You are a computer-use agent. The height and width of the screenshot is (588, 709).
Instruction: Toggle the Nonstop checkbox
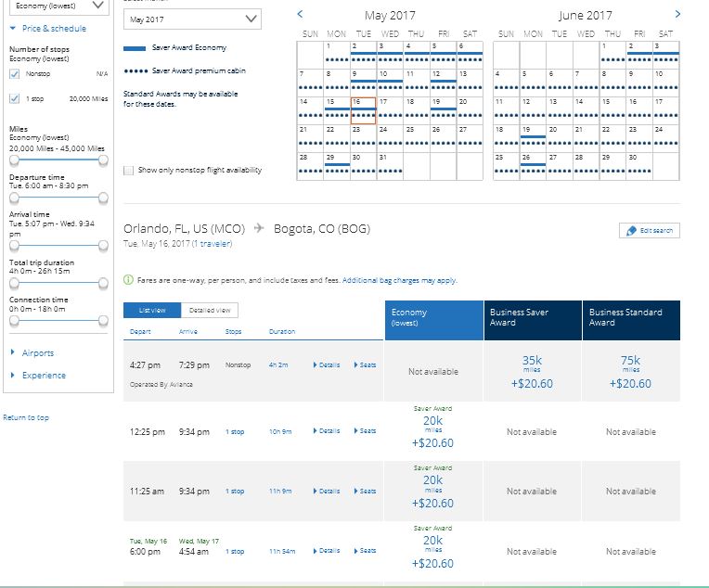[x=15, y=73]
